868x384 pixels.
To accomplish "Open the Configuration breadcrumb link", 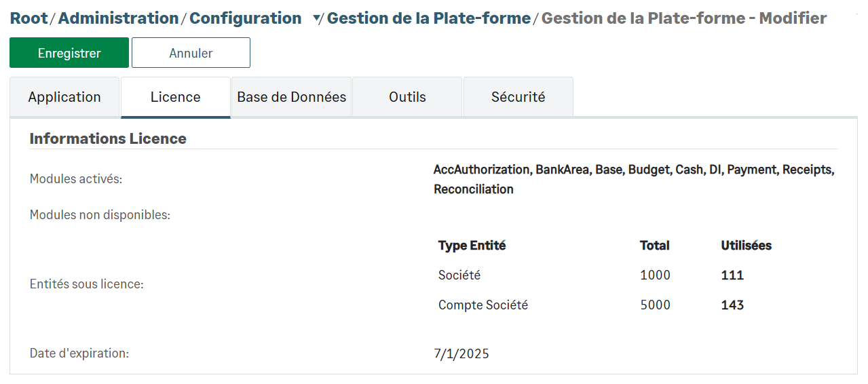I will tap(245, 18).
